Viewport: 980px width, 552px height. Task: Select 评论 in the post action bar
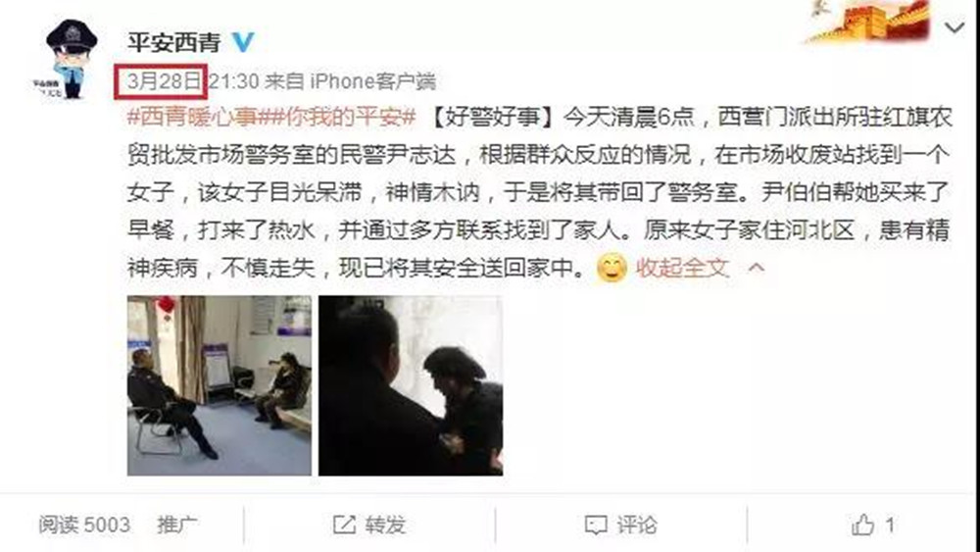tap(637, 525)
